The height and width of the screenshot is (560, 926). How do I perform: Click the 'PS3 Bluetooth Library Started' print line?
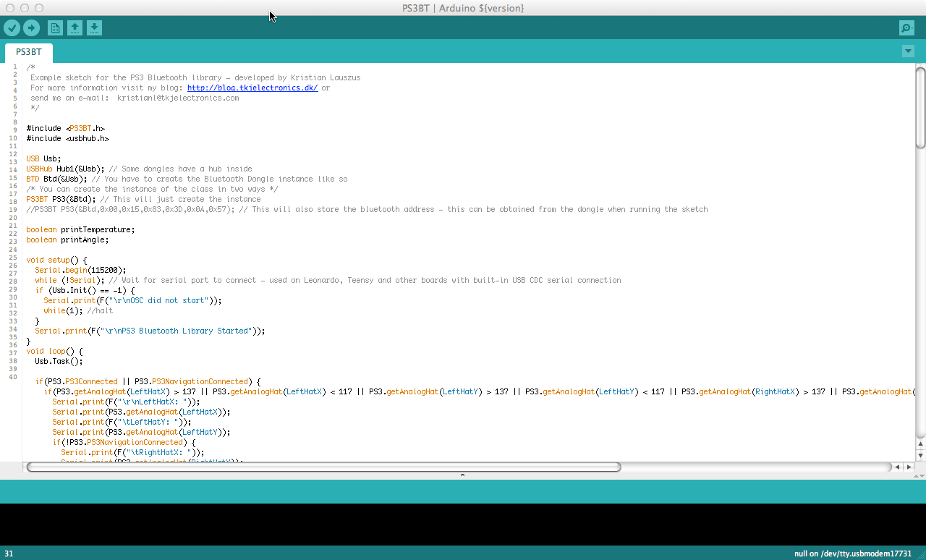[x=150, y=331]
